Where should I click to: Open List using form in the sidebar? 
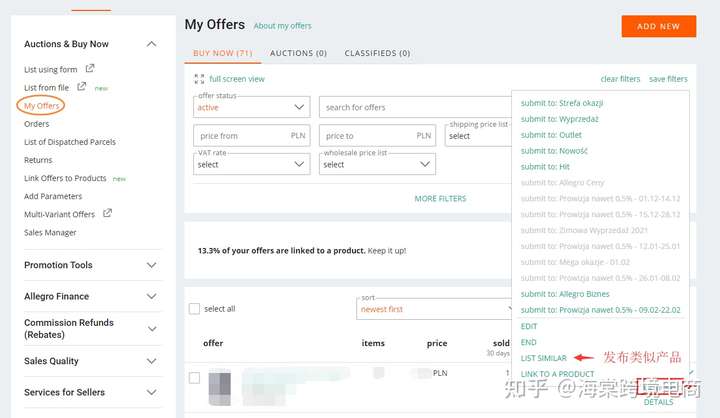click(51, 69)
